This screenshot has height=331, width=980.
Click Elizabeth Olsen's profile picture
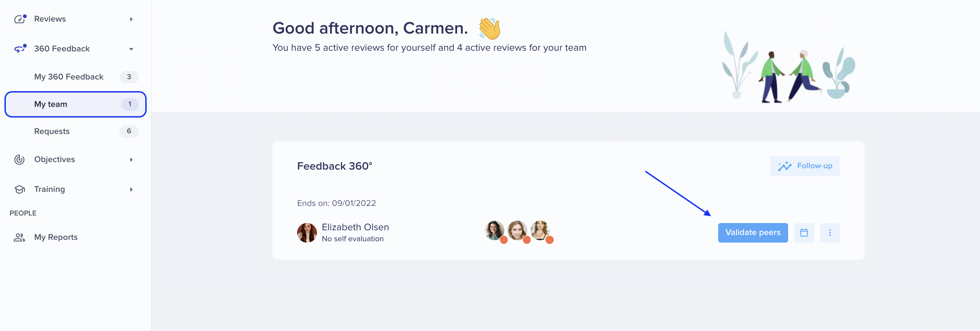coord(307,232)
